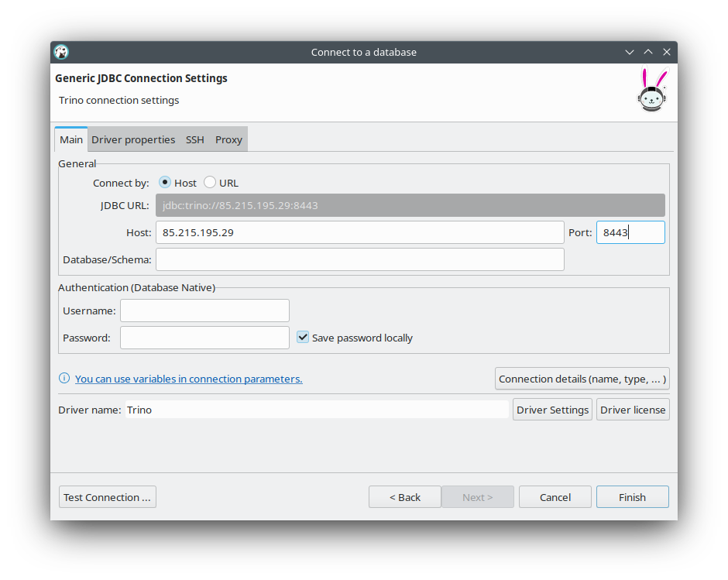Click the window shade down-arrow icon
Image resolution: width=728 pixels, height=580 pixels.
630,52
